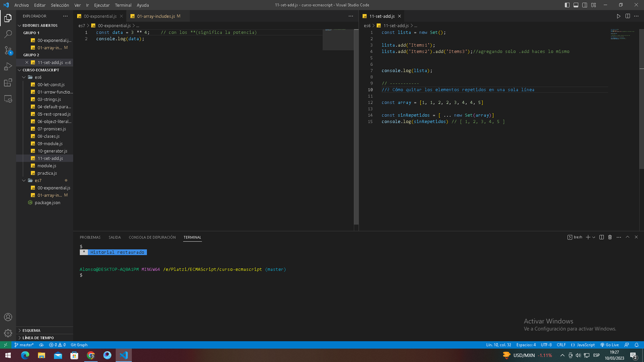Open File Explorer from taskbar
The height and width of the screenshot is (362, 644).
pos(41,355)
